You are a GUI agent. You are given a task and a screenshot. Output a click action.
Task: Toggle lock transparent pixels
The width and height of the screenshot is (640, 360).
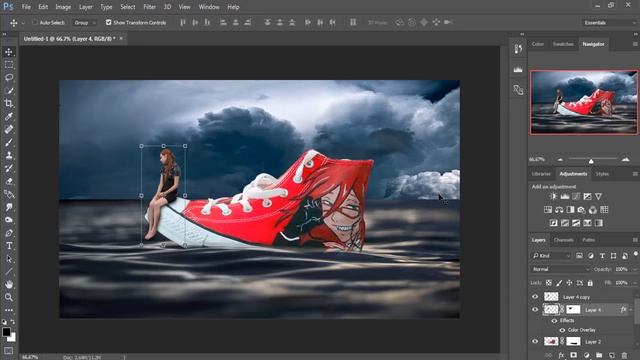point(549,282)
